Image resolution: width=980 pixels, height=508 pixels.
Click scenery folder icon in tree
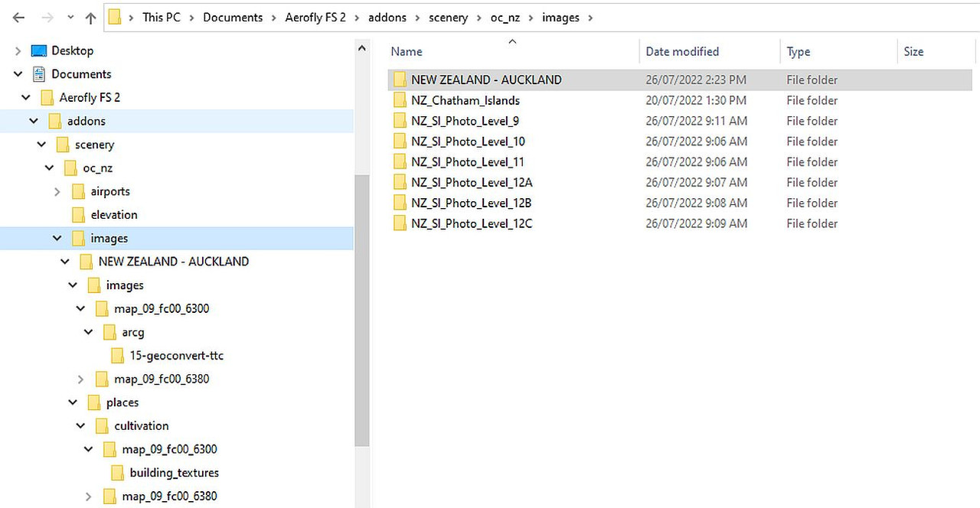click(63, 145)
